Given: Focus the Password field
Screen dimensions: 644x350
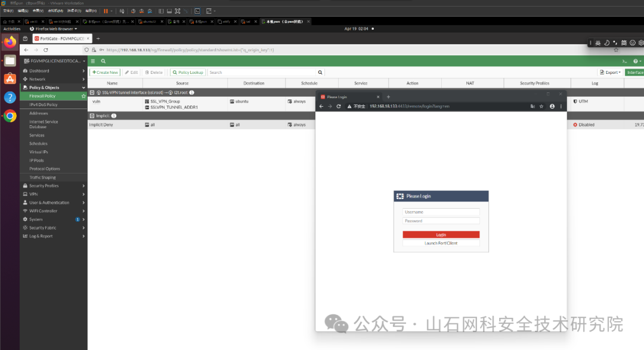Looking at the screenshot, I should click(441, 221).
